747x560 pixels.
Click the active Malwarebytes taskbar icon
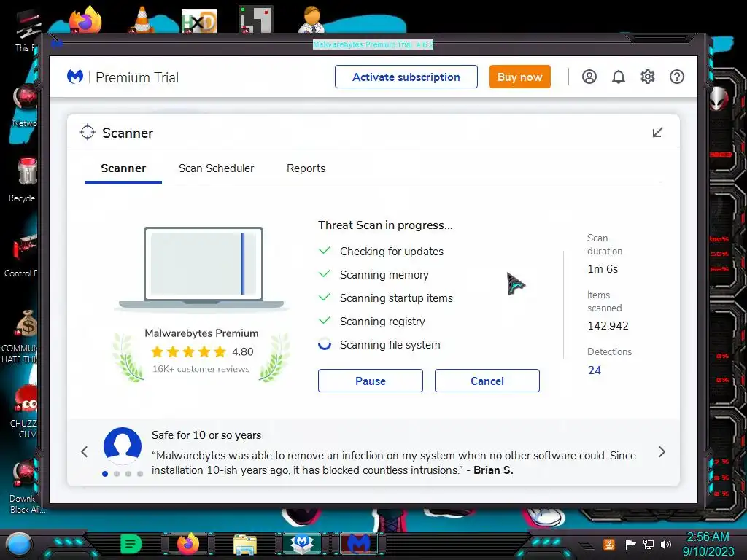pos(359,544)
